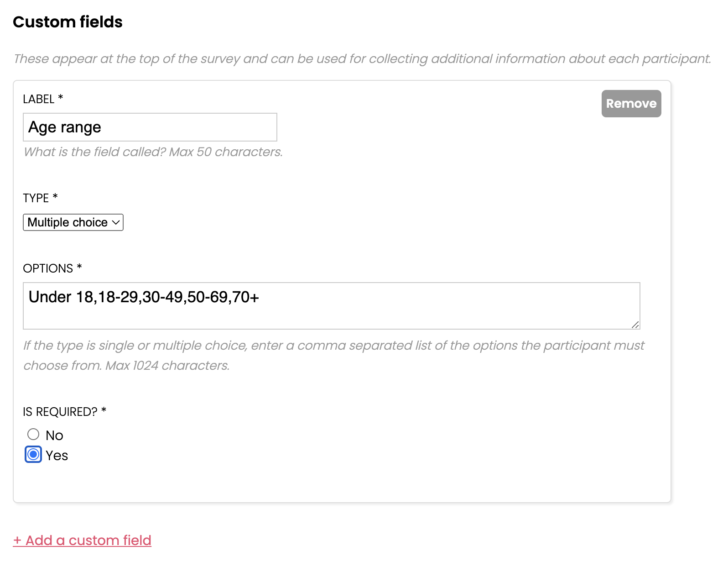
Task: Click the Age range label input field
Action: [x=150, y=127]
